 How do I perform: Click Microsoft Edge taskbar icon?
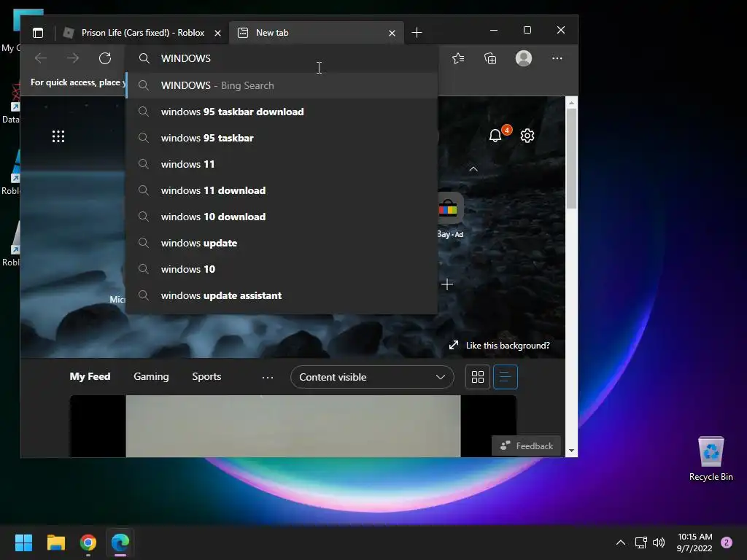coord(120,542)
